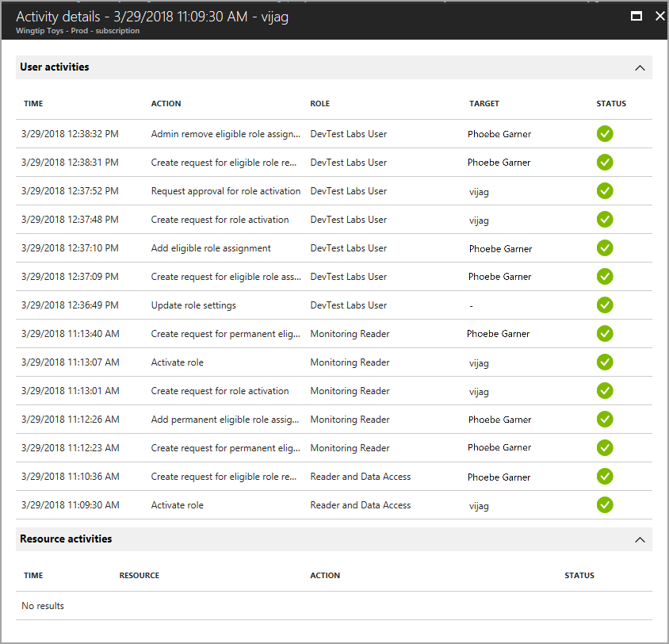Click status icon for Reader and Data Access 11:10:36 row

605,477
